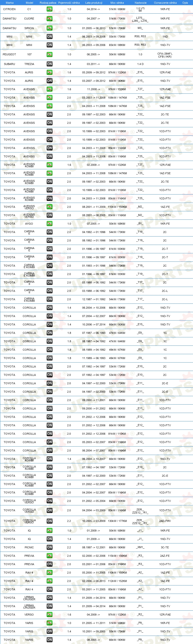Select the petrol icon for PREVIA 2.4

[x=49, y=556]
